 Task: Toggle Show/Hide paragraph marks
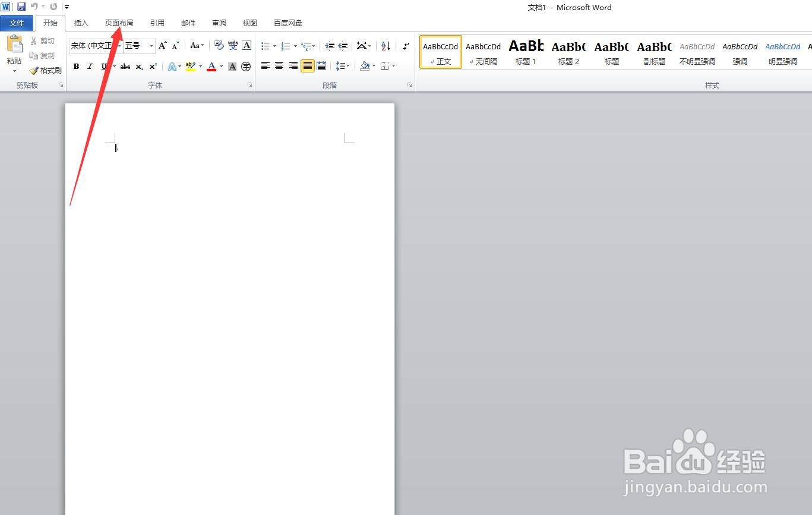coord(406,46)
